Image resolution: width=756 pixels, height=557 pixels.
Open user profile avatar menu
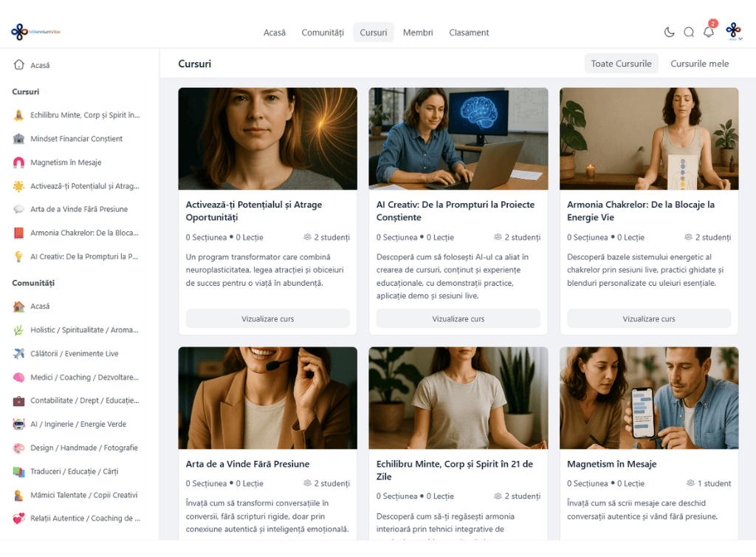point(734,31)
